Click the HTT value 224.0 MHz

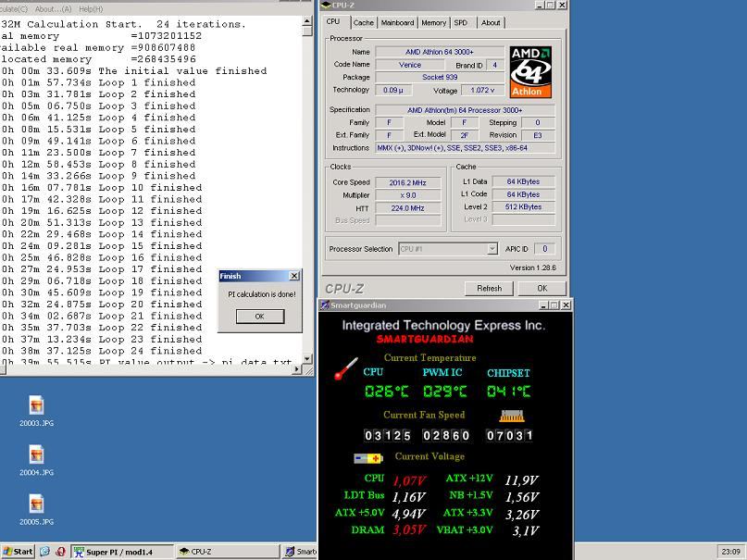(x=408, y=208)
